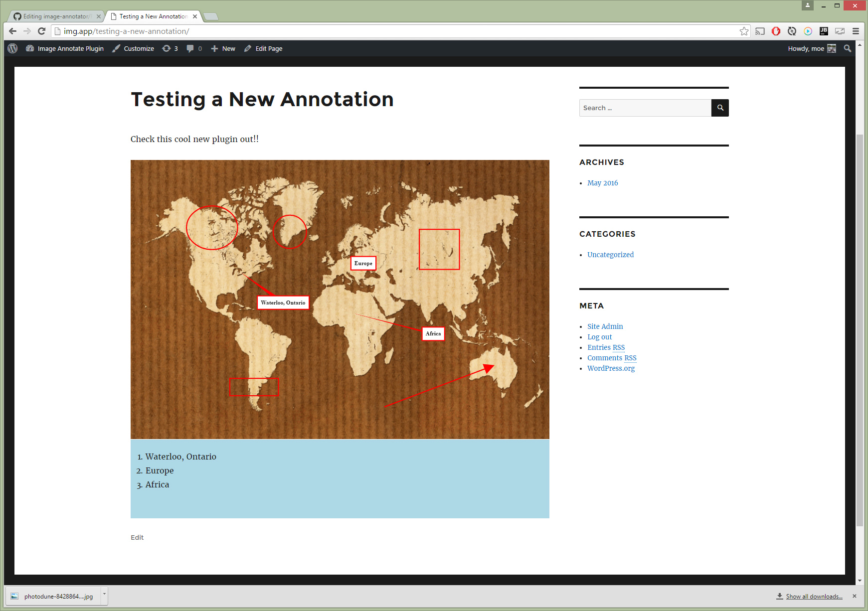Click the colorful play-circle extension icon

pos(808,31)
